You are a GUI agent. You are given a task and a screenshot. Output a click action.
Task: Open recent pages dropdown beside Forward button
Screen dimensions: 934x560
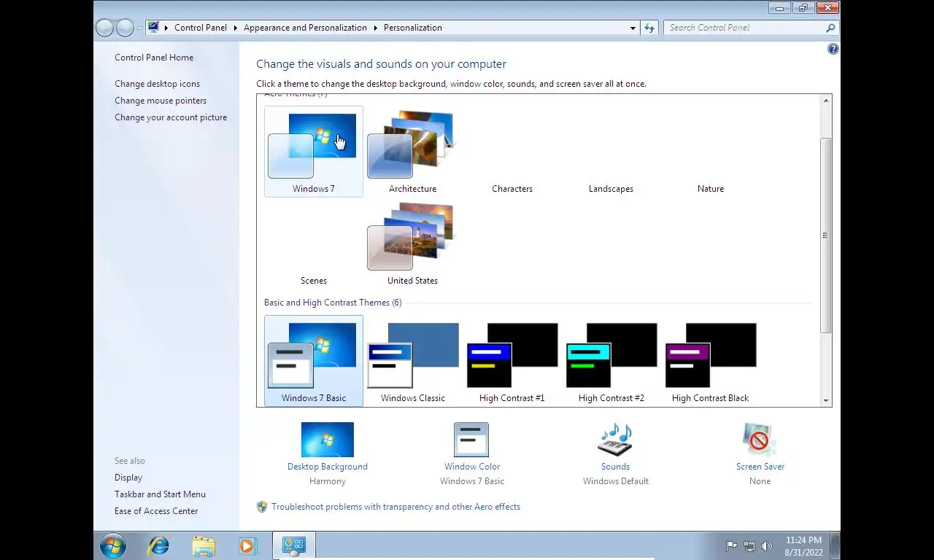(139, 28)
